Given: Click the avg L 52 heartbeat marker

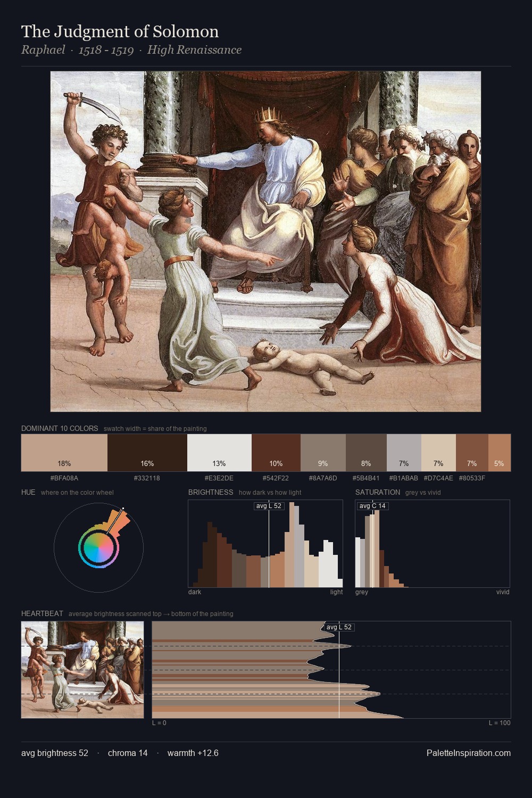Looking at the screenshot, I should tap(339, 627).
